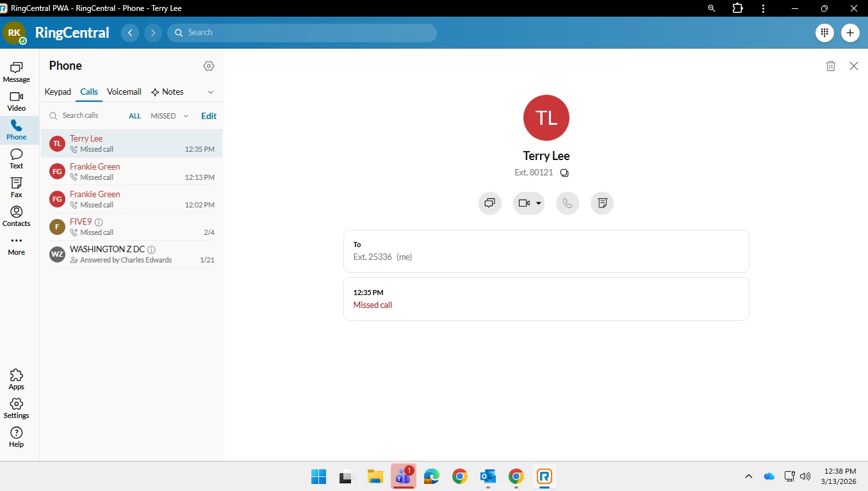Open notes icon under Terry Lee
Screen dimensions: 868x491
(x=602, y=203)
